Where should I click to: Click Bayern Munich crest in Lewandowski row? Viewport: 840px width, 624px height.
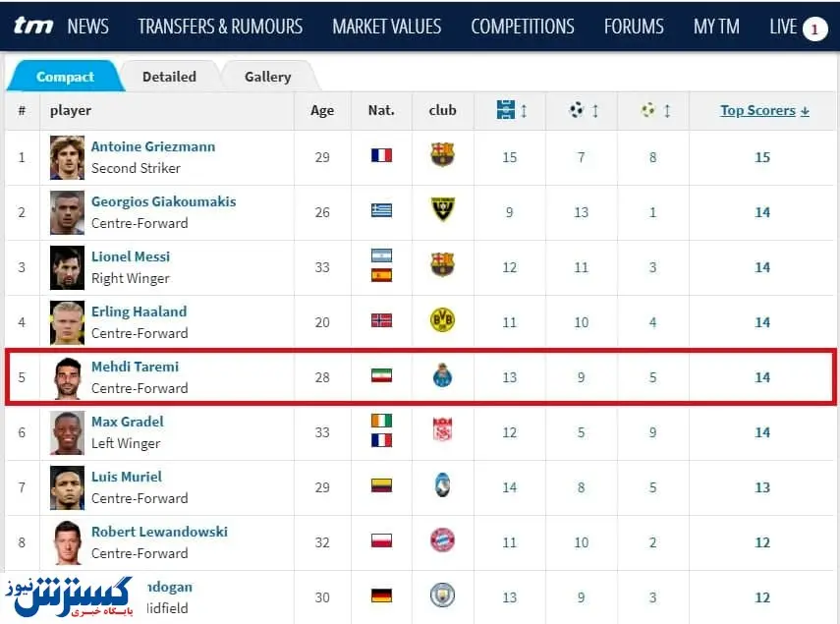[x=442, y=539]
